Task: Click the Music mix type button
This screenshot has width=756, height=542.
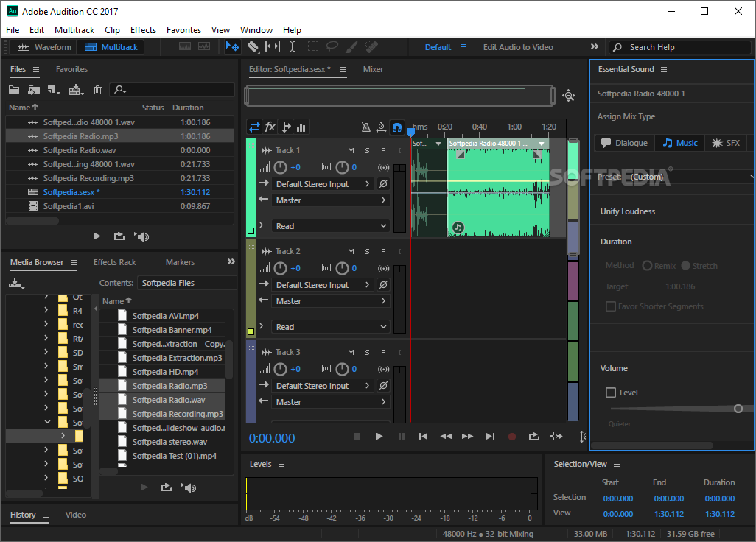Action: coord(679,143)
